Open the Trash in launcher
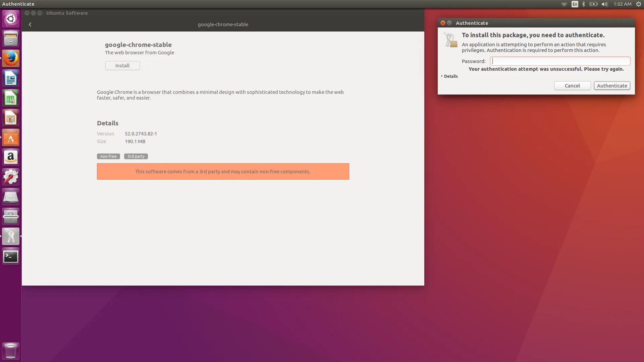Viewport: 644px width, 362px height. coord(11,351)
